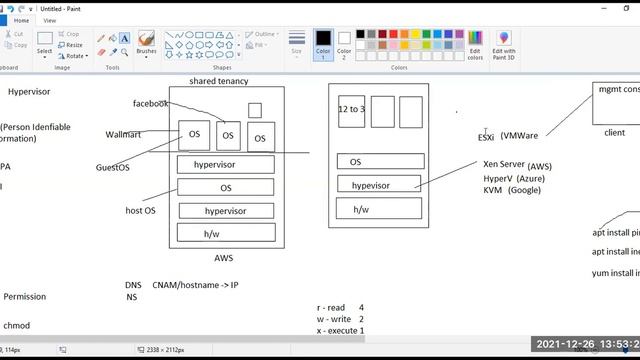The height and width of the screenshot is (360, 640).
Task: Click the horizontal scrollbar of the canvas
Action: [182, 339]
